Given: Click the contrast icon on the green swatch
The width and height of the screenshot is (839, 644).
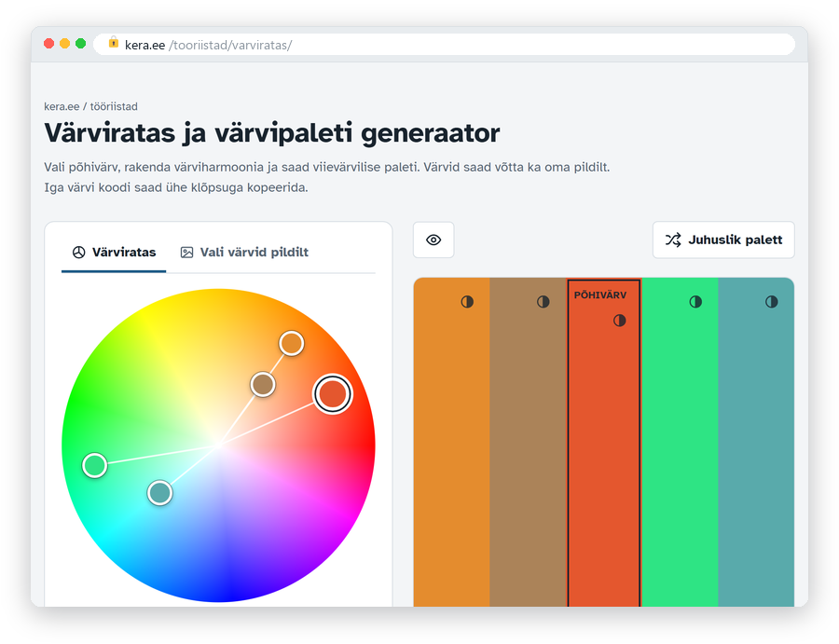Looking at the screenshot, I should pos(695,302).
